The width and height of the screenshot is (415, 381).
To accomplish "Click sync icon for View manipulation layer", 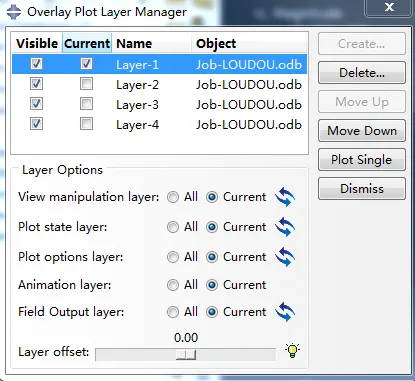I will 285,197.
